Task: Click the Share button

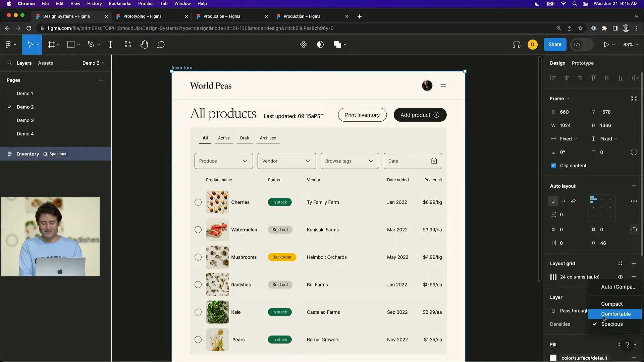Action: point(555,45)
